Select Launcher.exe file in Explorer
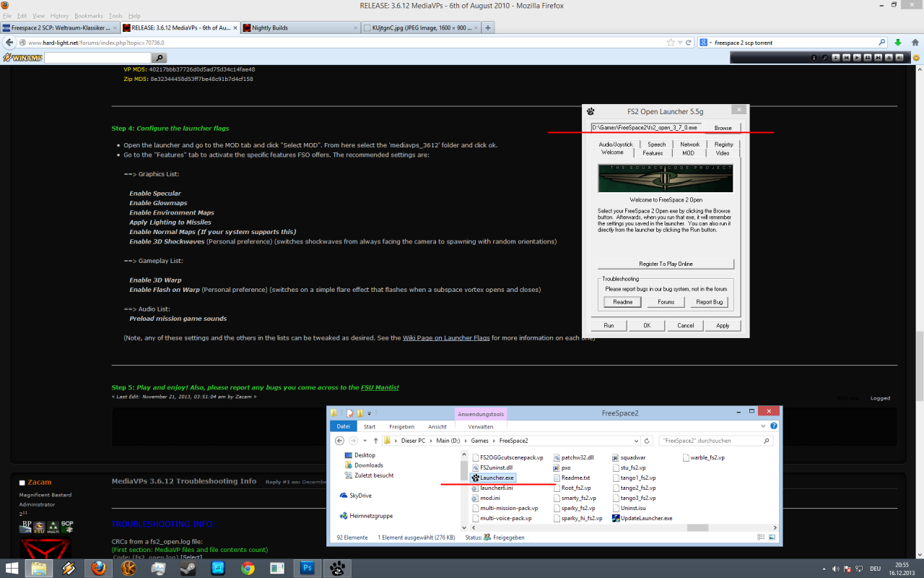The width and height of the screenshot is (924, 578). [493, 478]
